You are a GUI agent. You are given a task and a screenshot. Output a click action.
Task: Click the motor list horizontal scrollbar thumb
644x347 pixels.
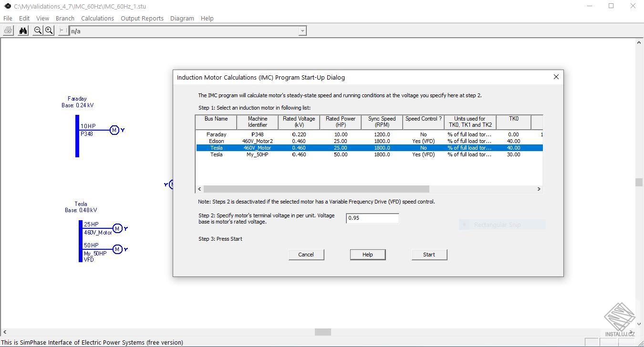(x=316, y=189)
